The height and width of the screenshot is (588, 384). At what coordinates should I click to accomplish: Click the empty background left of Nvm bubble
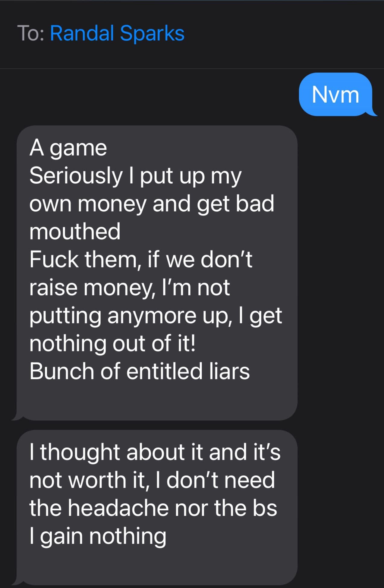pyautogui.click(x=151, y=95)
